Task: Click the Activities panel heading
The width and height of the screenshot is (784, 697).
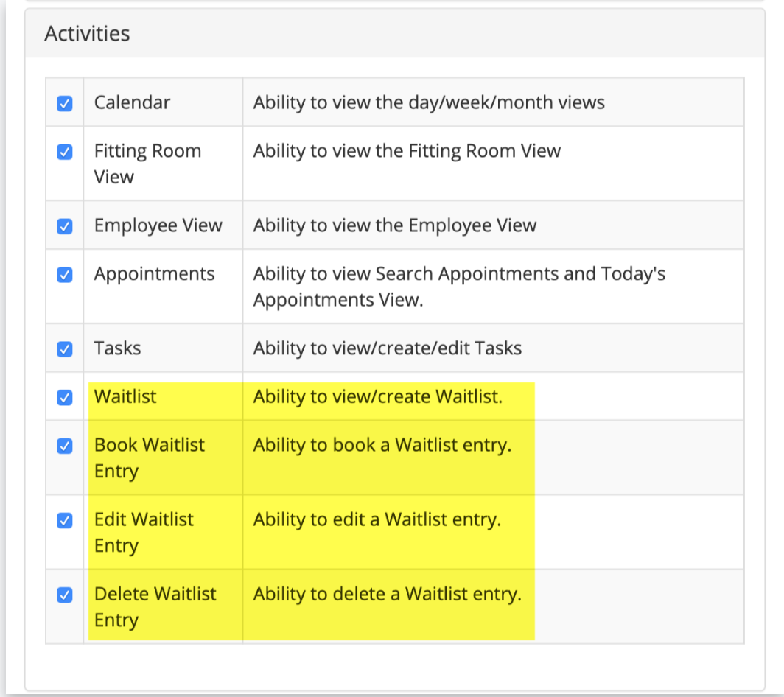Action: [x=87, y=33]
